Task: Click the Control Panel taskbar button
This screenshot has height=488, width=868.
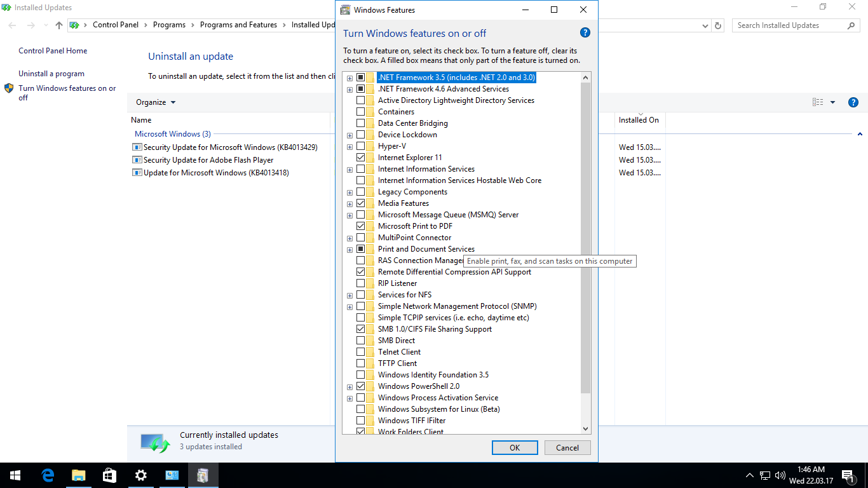Action: click(x=172, y=475)
